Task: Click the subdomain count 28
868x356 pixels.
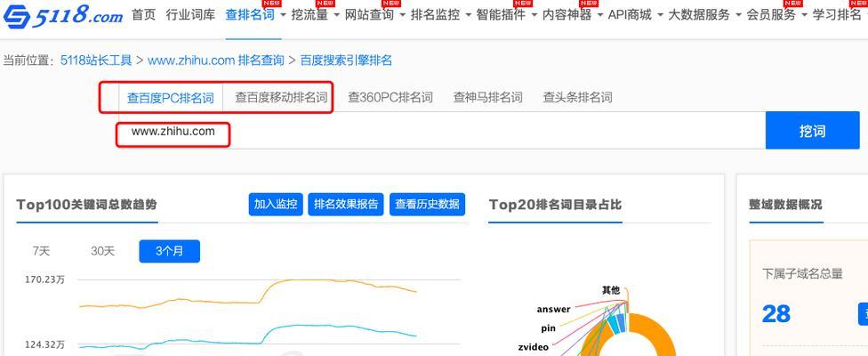Action: coord(776,314)
